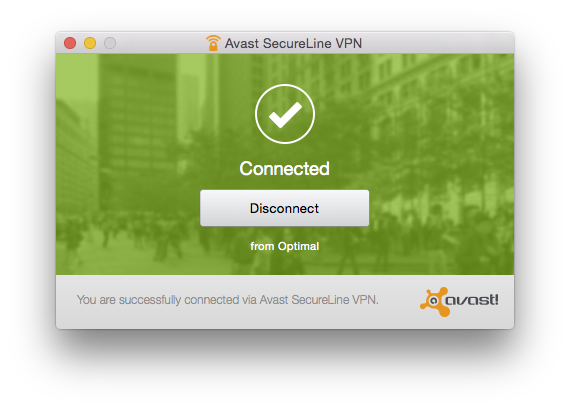Open the 'from Optimal' location selector
Screen dimensions: 570x409
click(x=284, y=246)
